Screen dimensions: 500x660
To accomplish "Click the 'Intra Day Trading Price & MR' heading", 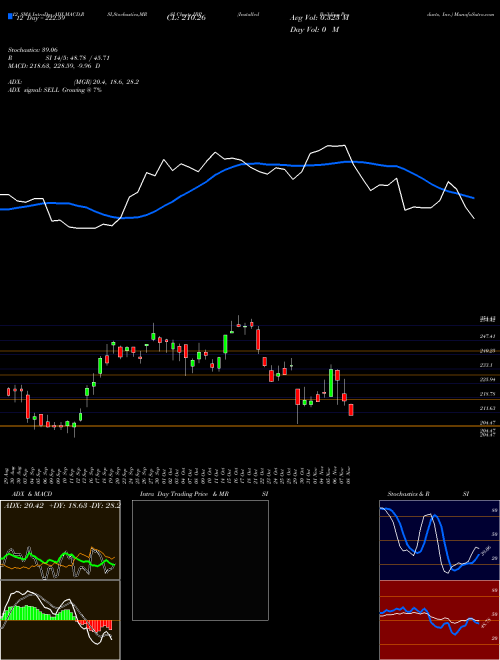I will click(x=184, y=494).
